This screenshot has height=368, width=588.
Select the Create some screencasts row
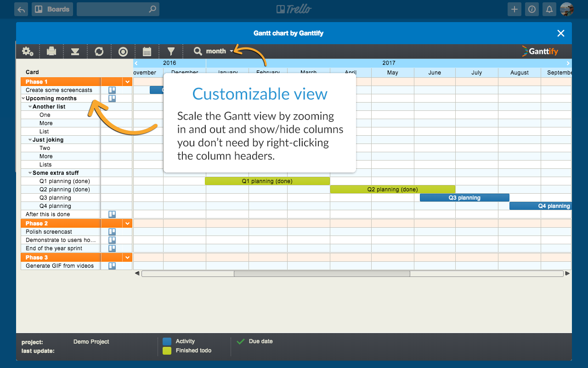tap(76, 90)
